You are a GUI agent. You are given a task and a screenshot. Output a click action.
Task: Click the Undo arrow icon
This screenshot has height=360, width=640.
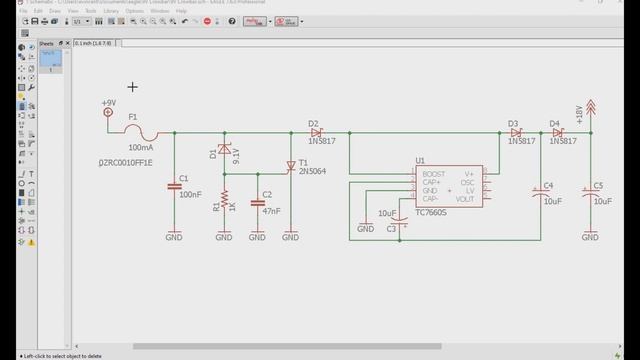click(x=185, y=21)
